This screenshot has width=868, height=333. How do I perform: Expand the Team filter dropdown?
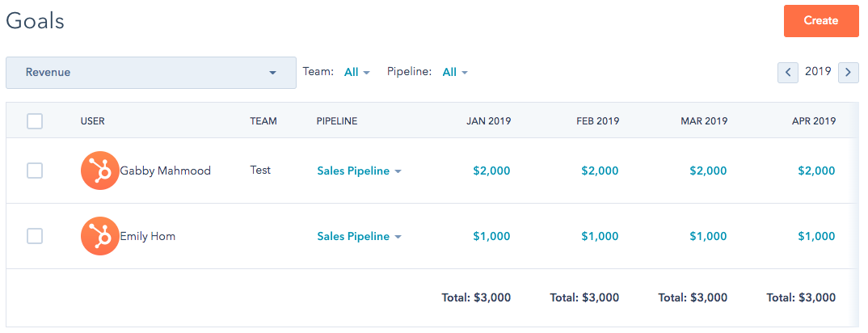356,72
